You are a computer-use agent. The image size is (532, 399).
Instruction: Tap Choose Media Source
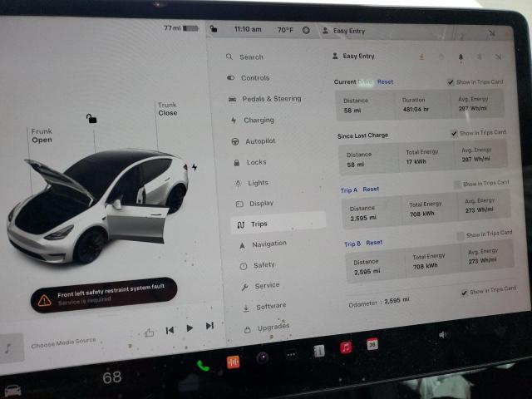(x=63, y=342)
